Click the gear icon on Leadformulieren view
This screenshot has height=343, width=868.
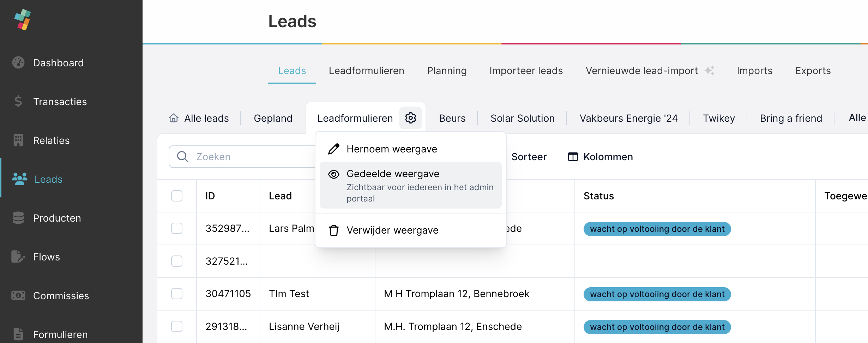pyautogui.click(x=410, y=118)
